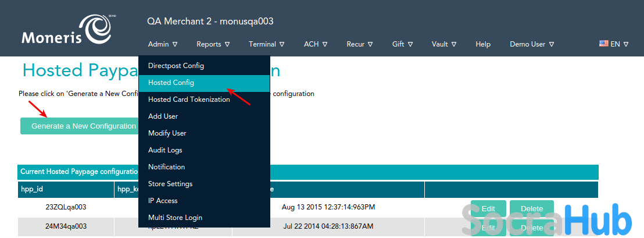Open the Vault dropdown
Viewport: 644px width, 238px height.
pos(444,44)
